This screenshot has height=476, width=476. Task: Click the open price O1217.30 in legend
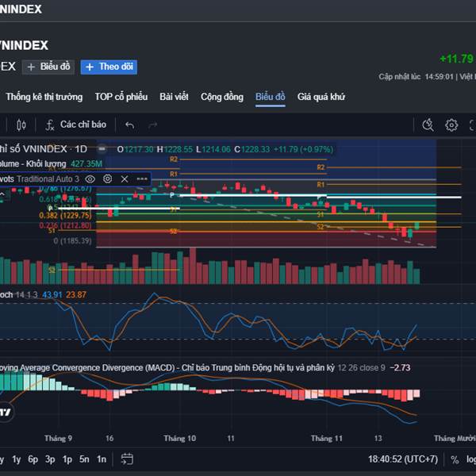click(x=135, y=149)
